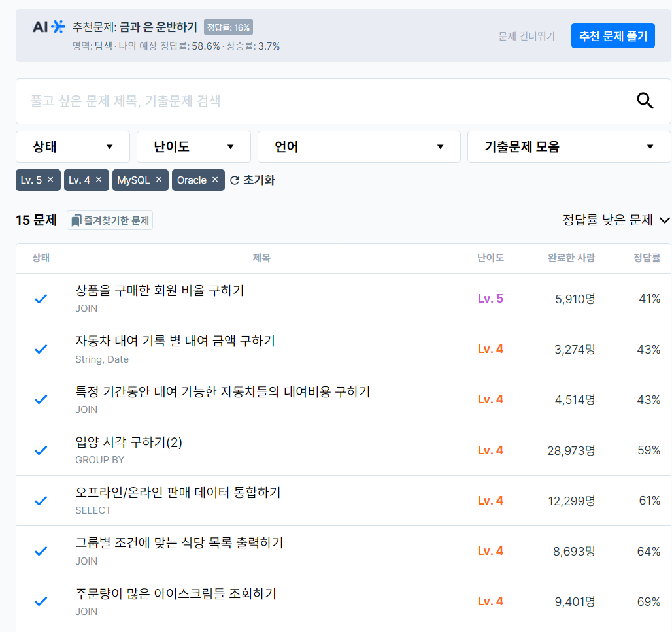
Task: Click the 문제 건너뛰기 link
Action: [527, 37]
